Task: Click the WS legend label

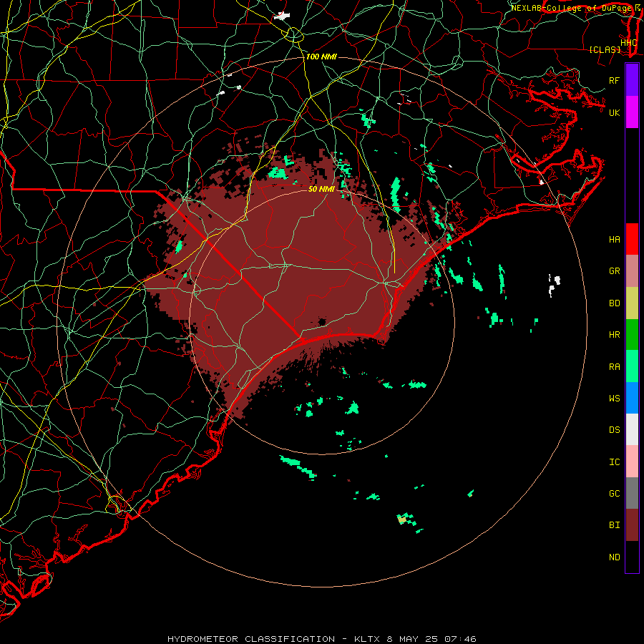Action: pos(614,399)
